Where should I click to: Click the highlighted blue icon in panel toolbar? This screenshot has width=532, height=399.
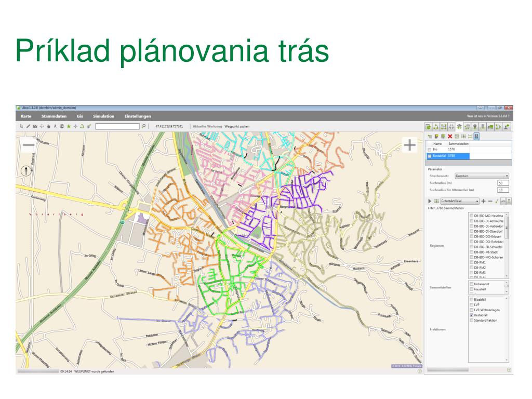[x=477, y=137]
